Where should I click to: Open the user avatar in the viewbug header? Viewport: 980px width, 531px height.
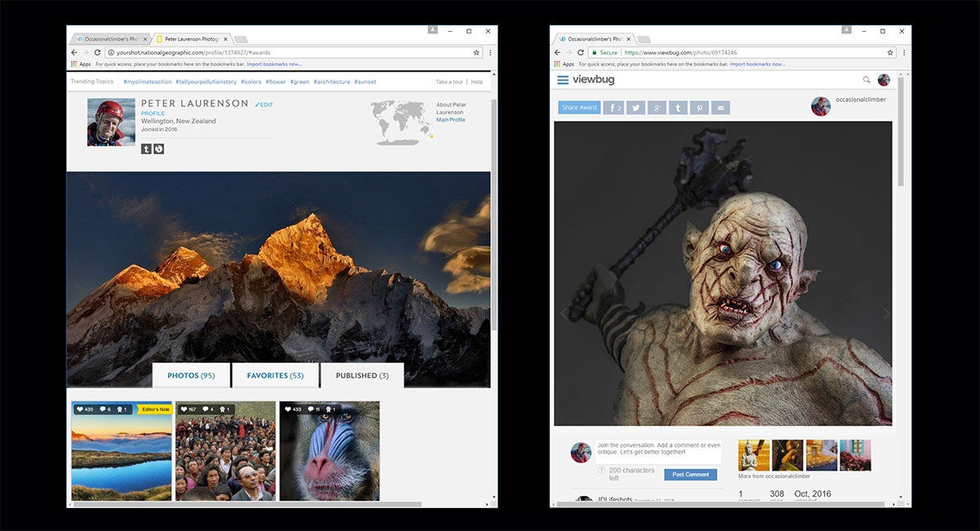click(x=884, y=80)
